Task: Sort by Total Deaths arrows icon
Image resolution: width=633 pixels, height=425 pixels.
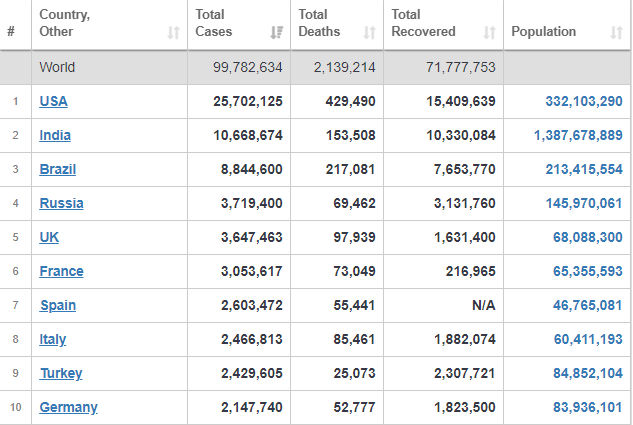Action: (x=369, y=32)
